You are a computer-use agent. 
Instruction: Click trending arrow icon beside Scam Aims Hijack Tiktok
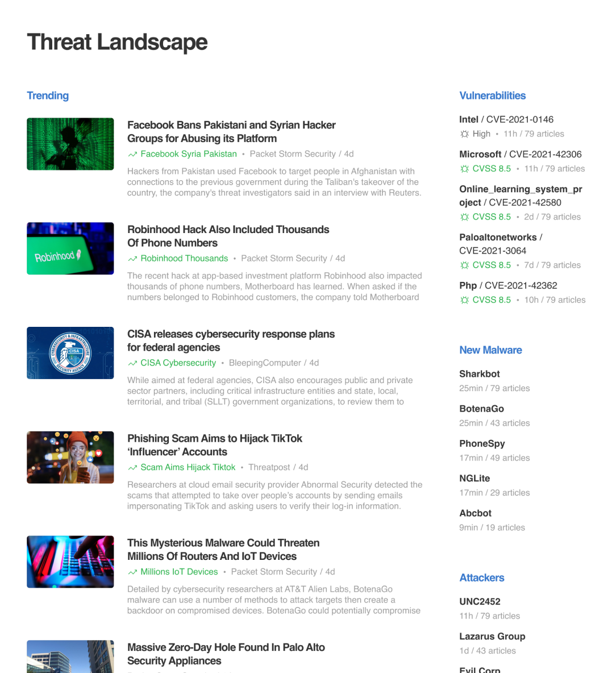click(132, 467)
